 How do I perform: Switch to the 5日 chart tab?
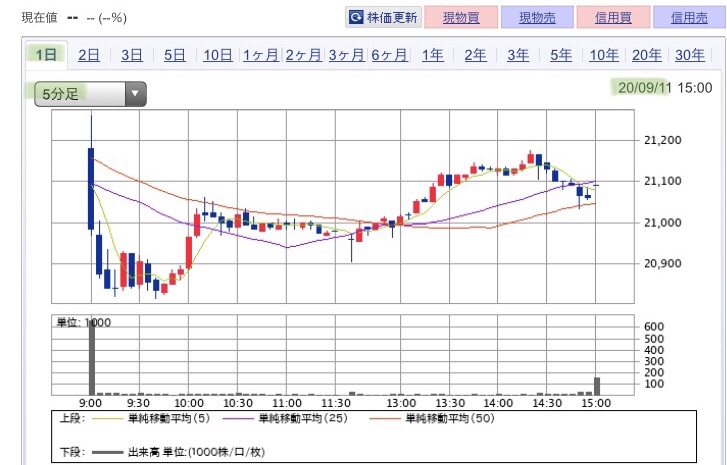175,55
